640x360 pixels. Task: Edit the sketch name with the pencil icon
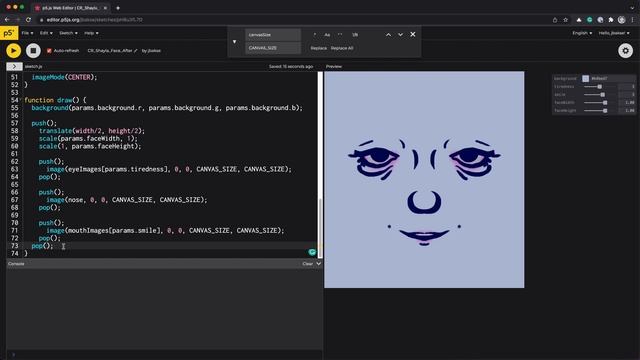[x=136, y=51]
